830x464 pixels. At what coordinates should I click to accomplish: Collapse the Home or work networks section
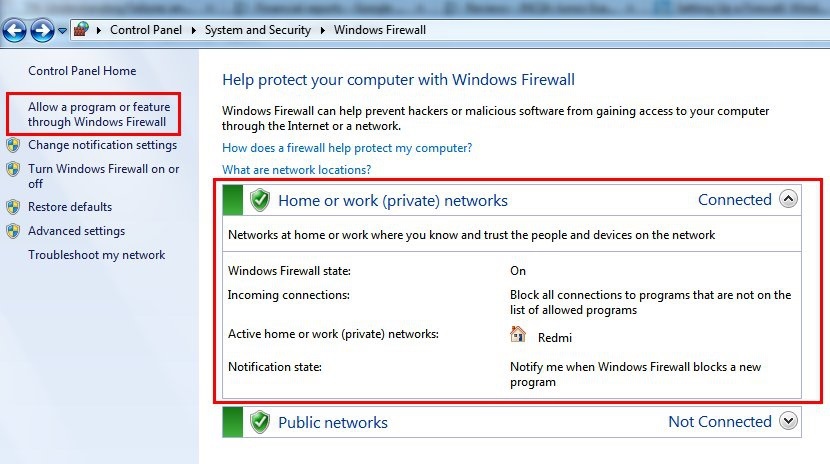tap(788, 199)
